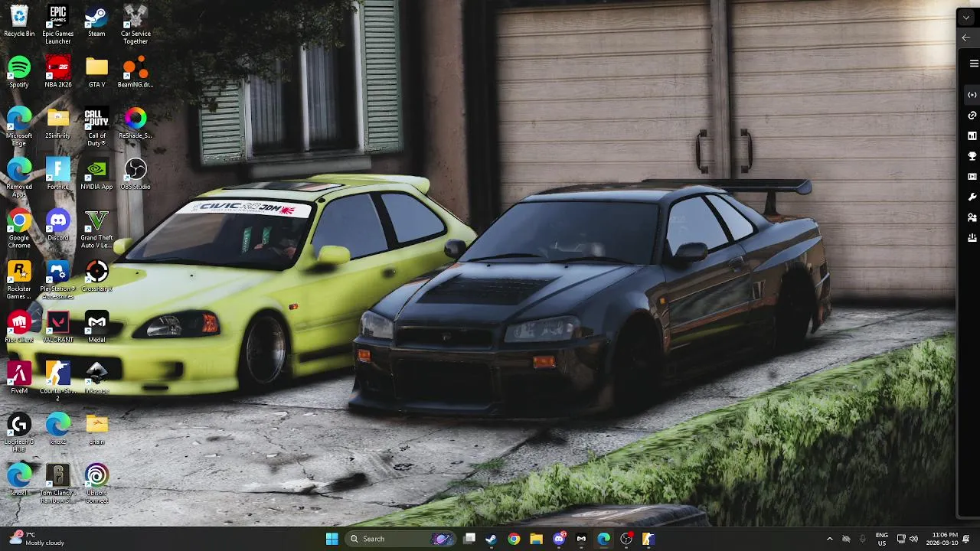Open the weather widget showing 7°C
980x551 pixels.
tap(36, 539)
